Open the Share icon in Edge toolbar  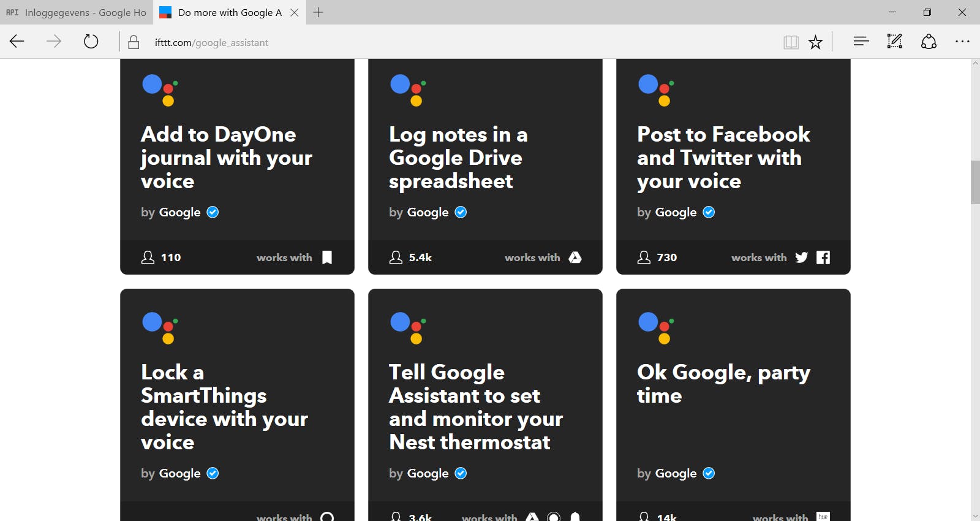click(x=929, y=42)
